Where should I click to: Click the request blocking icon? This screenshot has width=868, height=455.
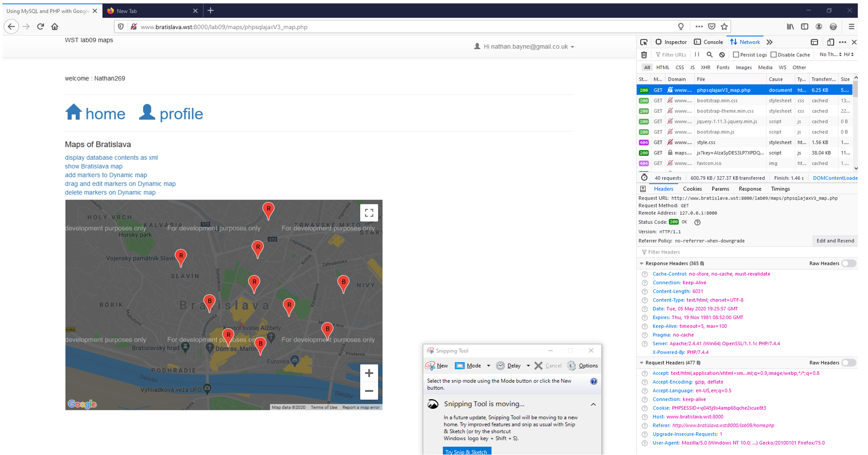click(722, 55)
